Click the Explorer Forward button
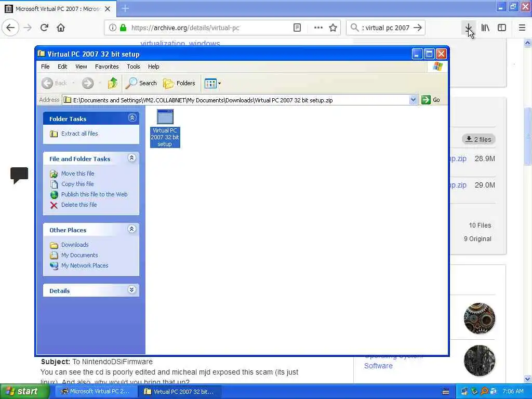 click(88, 83)
